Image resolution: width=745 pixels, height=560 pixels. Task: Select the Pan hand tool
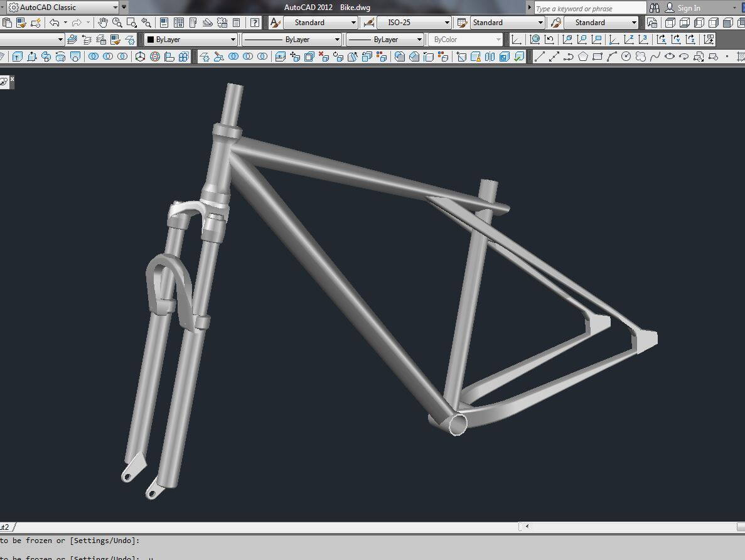coord(103,23)
